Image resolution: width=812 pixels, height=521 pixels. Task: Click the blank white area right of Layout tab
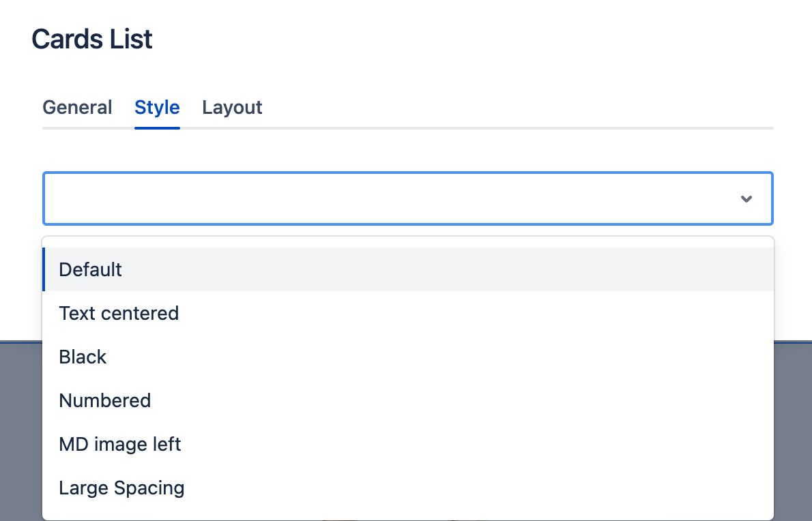point(518,107)
